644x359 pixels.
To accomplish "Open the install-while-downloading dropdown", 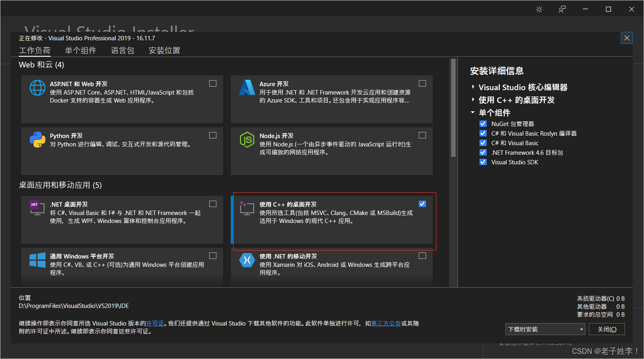I will pyautogui.click(x=545, y=329).
